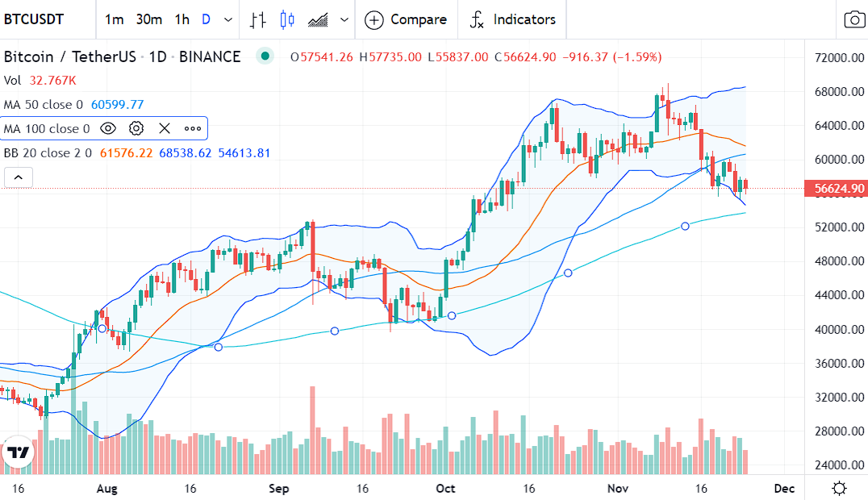Open the Compare symbols dialog
The width and height of the screenshot is (868, 500).
(x=407, y=19)
